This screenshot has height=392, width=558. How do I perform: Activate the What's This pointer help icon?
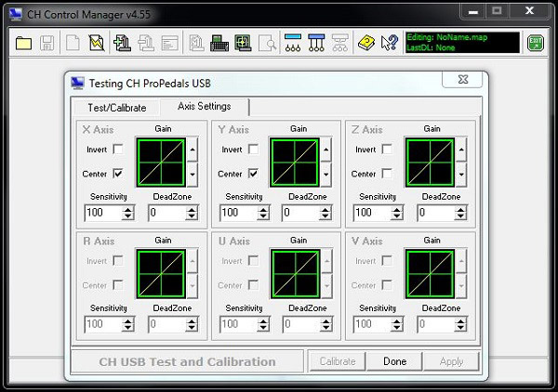tap(390, 43)
